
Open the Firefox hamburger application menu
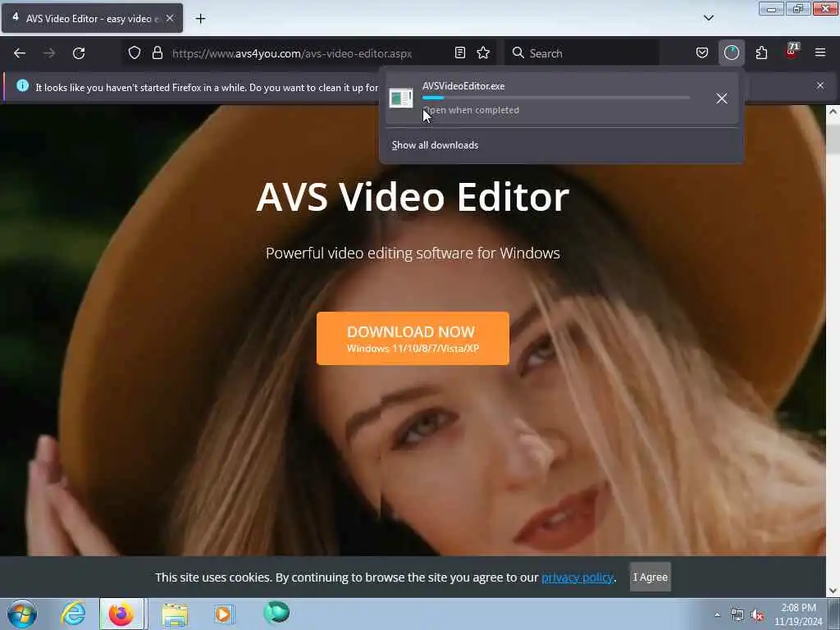point(820,52)
